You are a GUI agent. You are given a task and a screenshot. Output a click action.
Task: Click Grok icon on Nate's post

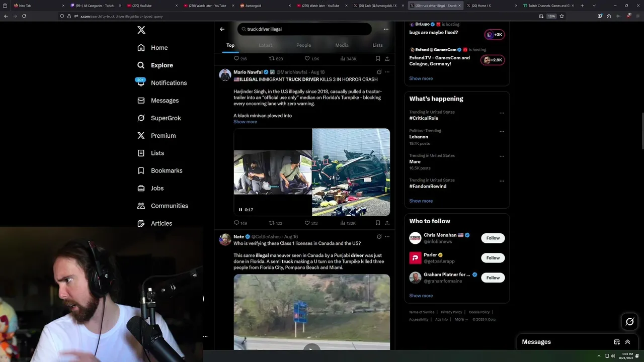point(379,237)
